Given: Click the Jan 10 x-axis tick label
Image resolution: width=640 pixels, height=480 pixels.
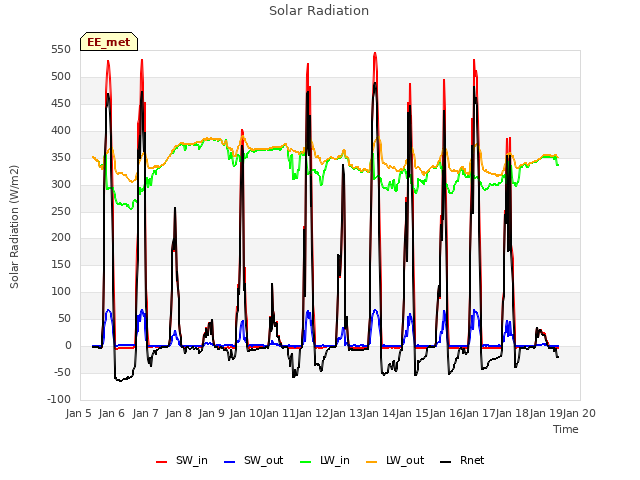Looking at the screenshot, I should tap(245, 413).
